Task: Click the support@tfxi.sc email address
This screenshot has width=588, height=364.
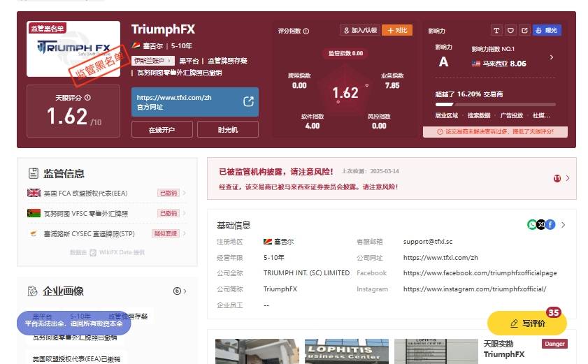Action: pyautogui.click(x=428, y=242)
